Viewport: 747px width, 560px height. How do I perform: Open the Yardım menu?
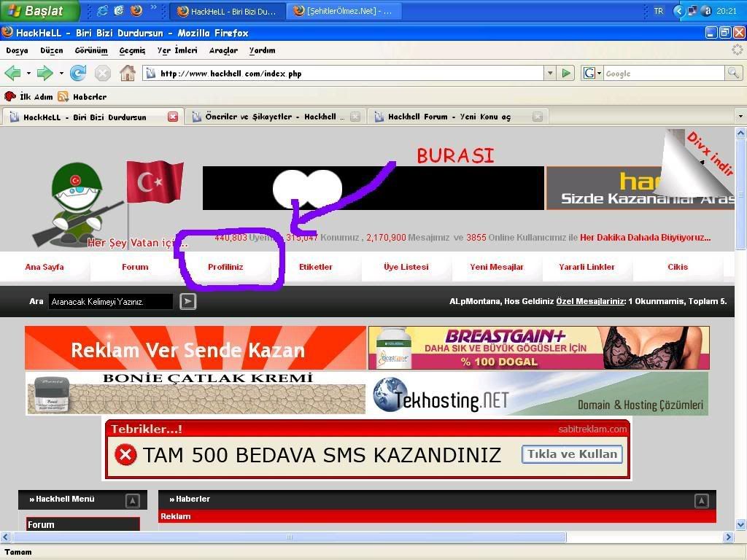point(262,50)
